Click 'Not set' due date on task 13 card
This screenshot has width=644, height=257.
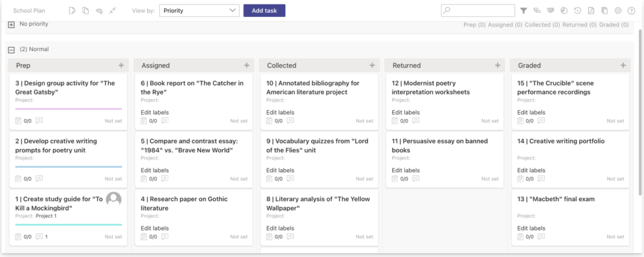615,237
